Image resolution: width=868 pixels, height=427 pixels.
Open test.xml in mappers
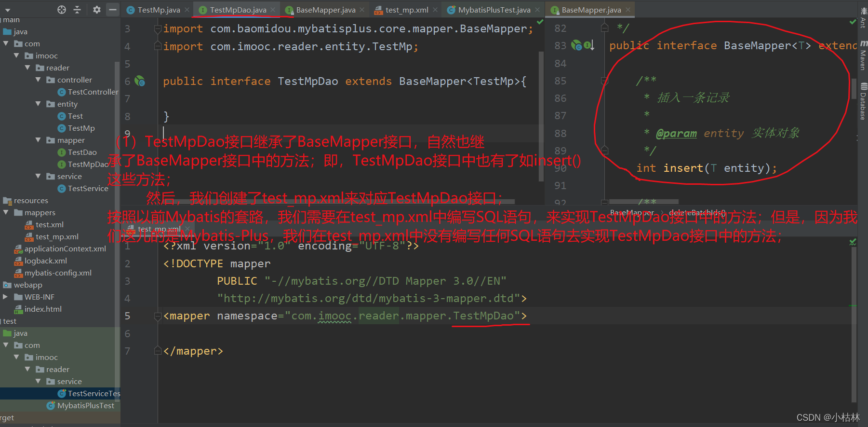[44, 225]
